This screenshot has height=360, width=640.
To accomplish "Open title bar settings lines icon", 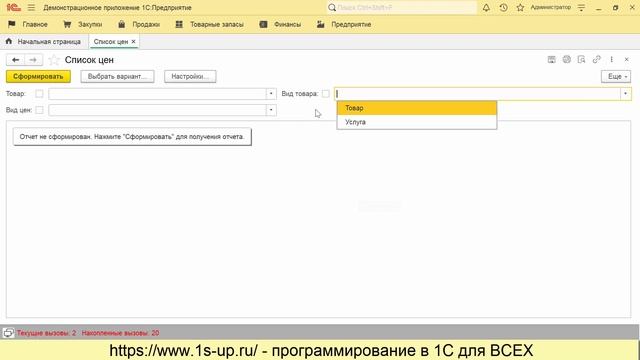I will (x=581, y=7).
